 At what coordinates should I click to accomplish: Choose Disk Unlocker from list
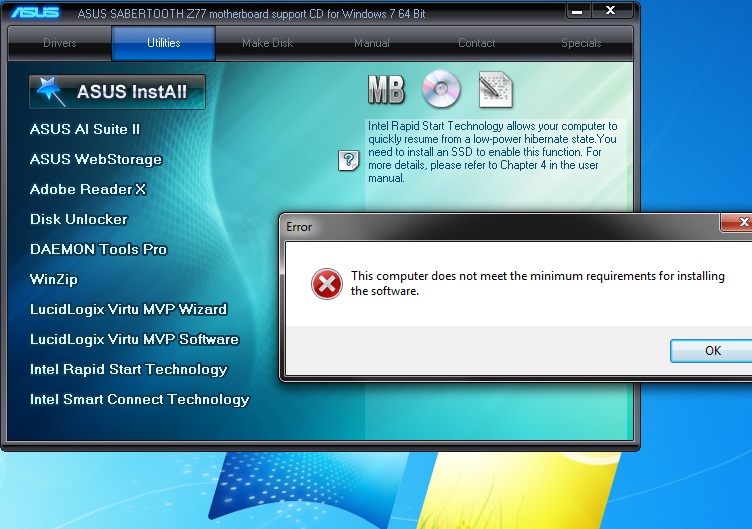[x=79, y=219]
